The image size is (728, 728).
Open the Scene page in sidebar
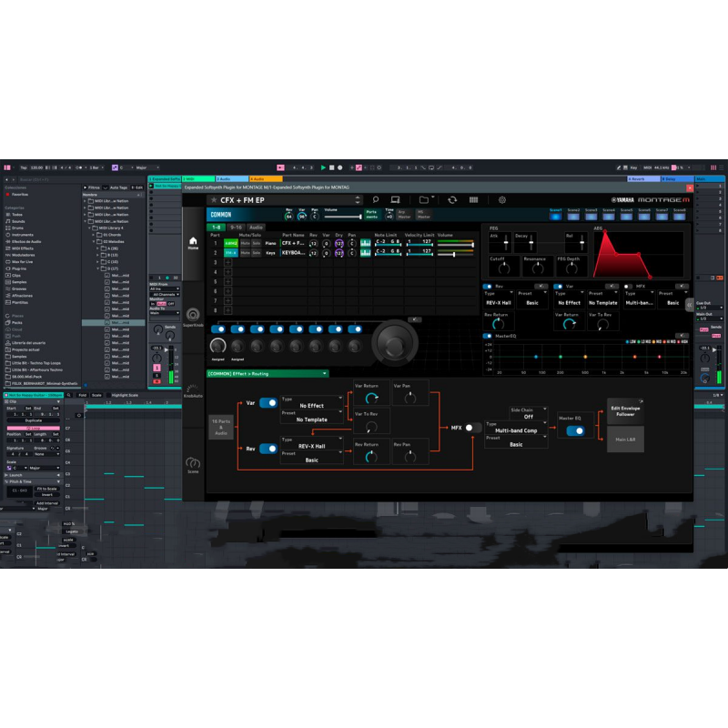[x=193, y=465]
